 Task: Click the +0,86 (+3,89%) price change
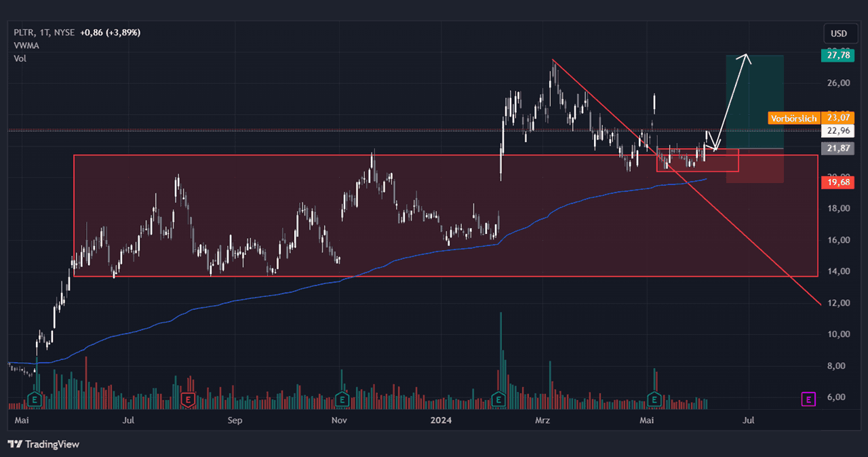pyautogui.click(x=110, y=32)
